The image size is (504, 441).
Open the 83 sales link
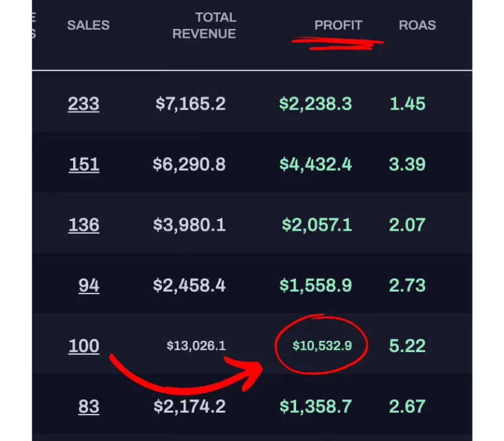(89, 406)
